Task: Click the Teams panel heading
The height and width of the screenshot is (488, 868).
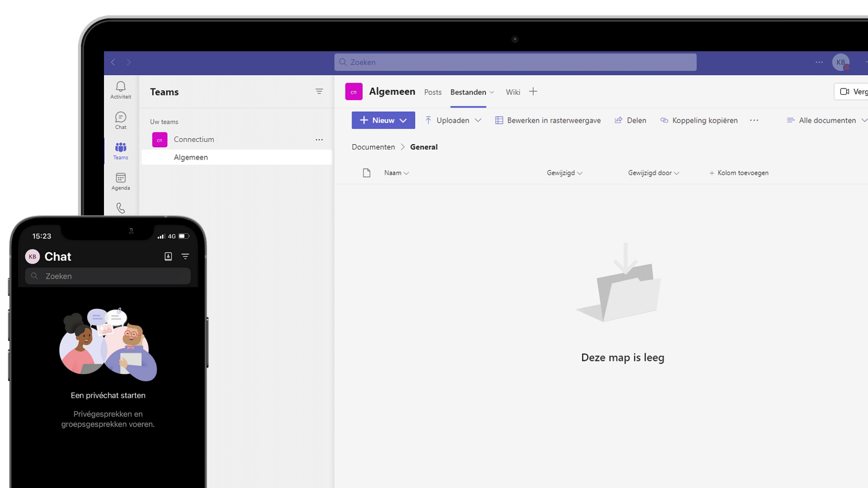Action: 164,92
